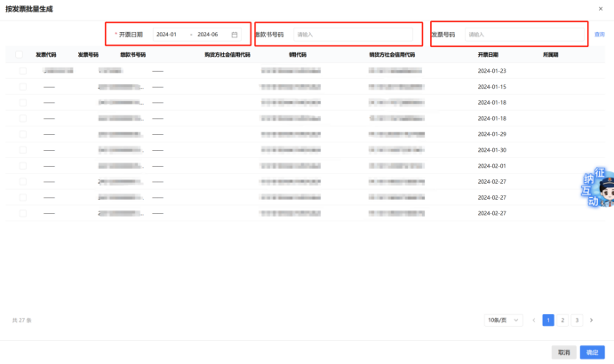Click the 所属期 column header
This screenshot has height=364, width=614.
pyautogui.click(x=550, y=55)
